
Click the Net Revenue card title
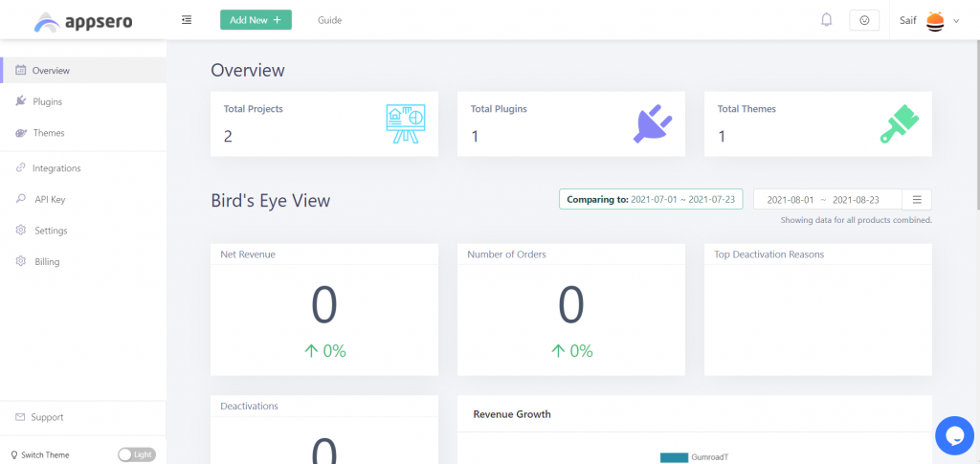click(x=248, y=254)
